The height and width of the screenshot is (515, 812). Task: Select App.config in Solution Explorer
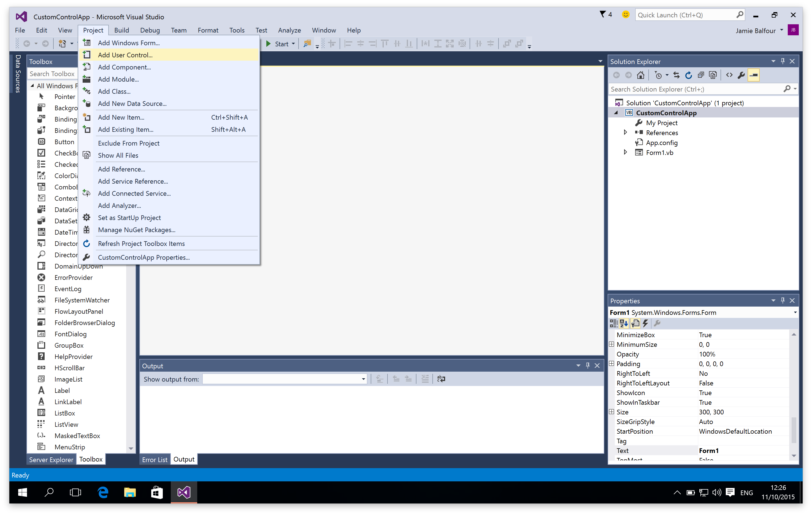pyautogui.click(x=662, y=143)
